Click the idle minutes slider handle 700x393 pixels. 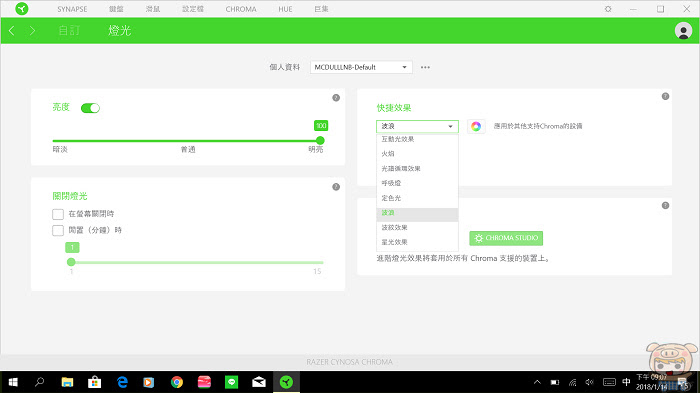(x=71, y=262)
